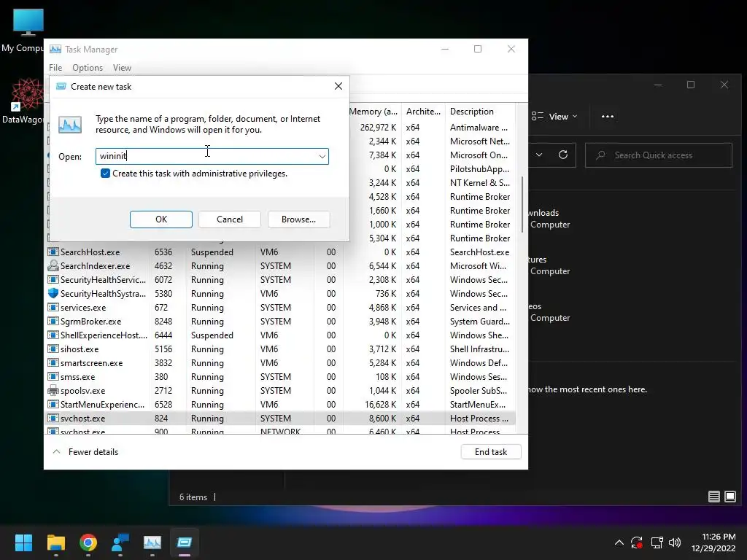Image resolution: width=747 pixels, height=560 pixels.
Task: Switch File Explorer to details view
Action: [713, 497]
